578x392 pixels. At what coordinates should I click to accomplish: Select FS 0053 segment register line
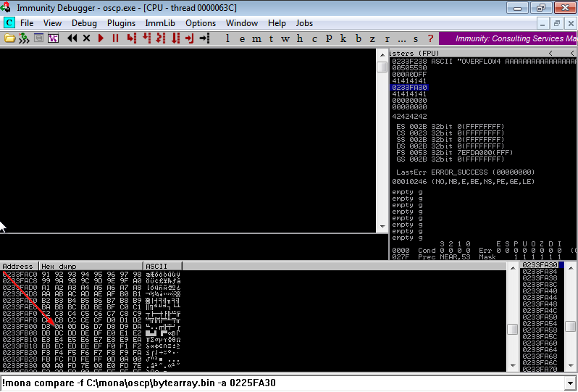point(454,153)
